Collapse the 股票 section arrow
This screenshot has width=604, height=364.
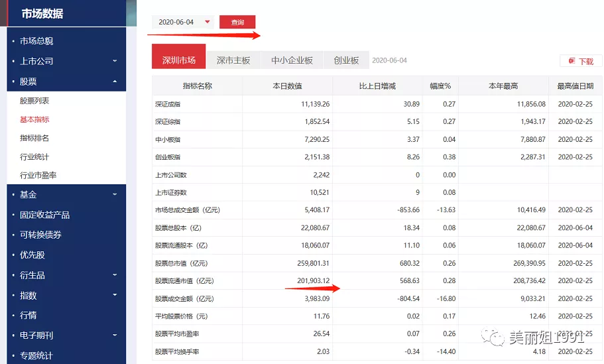tap(115, 82)
